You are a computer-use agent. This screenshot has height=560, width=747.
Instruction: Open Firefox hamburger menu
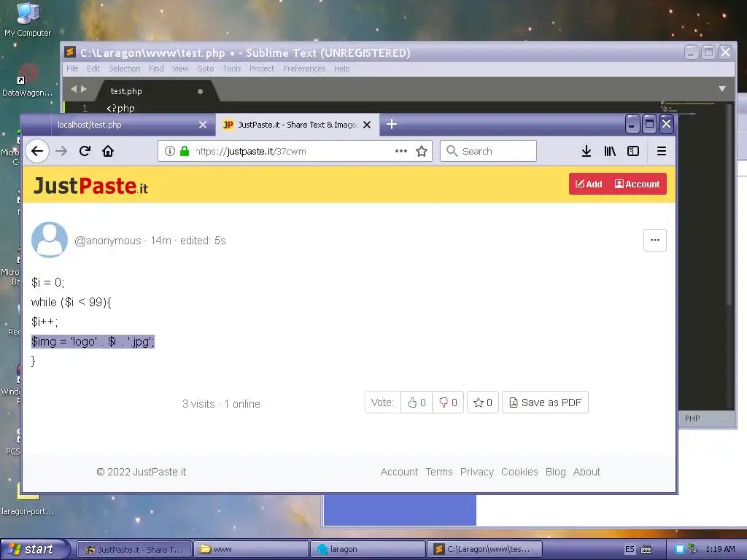pos(661,152)
